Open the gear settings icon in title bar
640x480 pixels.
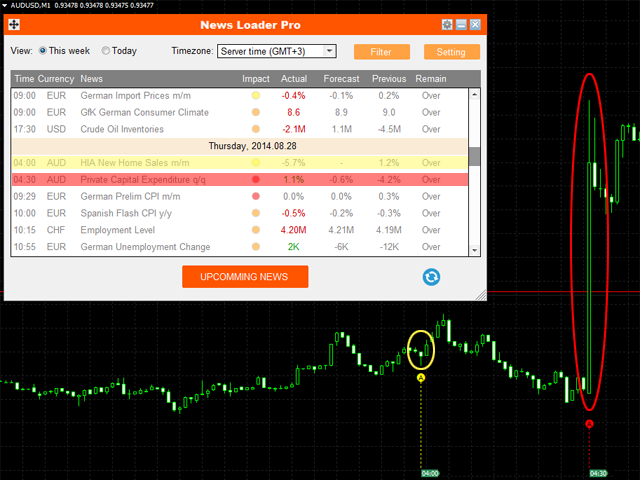(x=447, y=25)
